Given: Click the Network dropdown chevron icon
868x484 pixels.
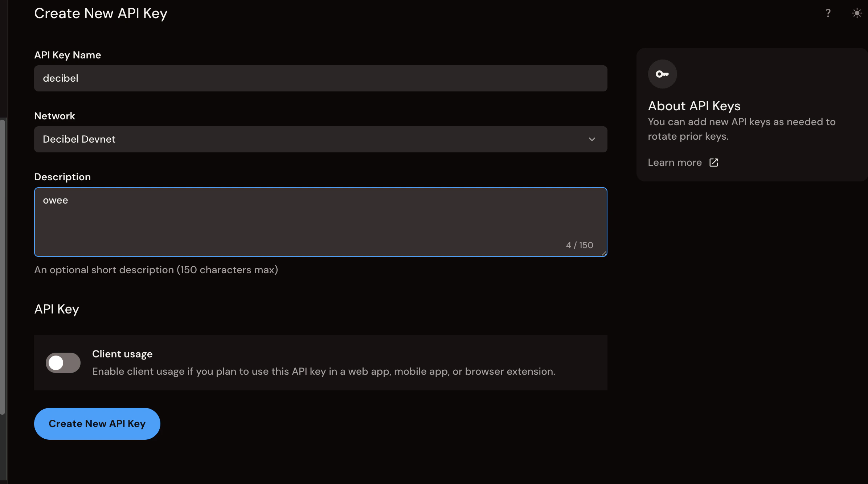Looking at the screenshot, I should pos(592,139).
